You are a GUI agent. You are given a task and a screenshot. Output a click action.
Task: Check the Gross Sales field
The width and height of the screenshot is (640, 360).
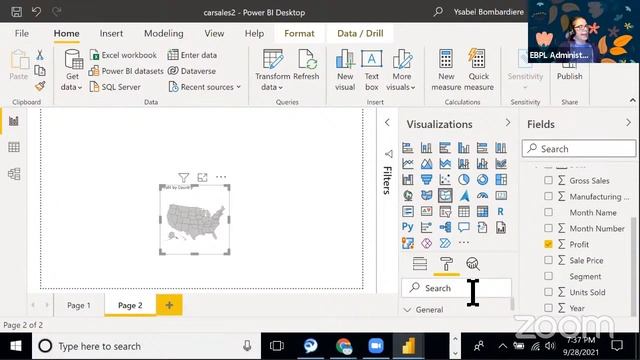click(x=548, y=180)
